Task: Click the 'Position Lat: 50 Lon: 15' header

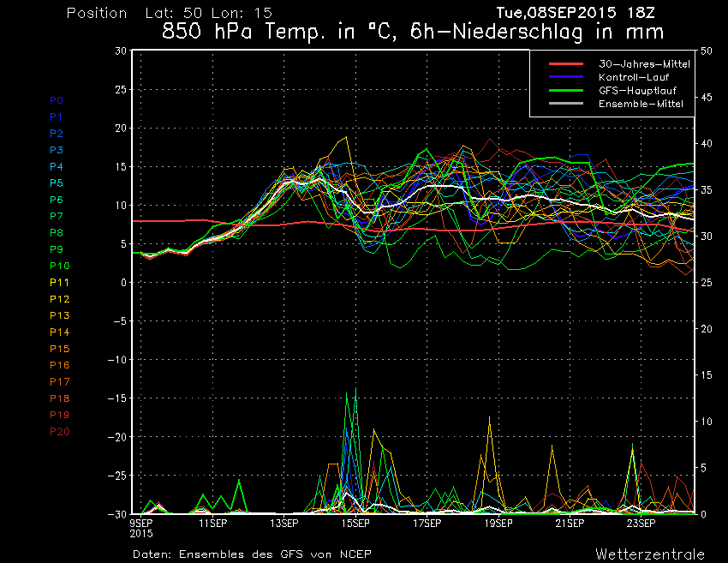Action: click(170, 13)
